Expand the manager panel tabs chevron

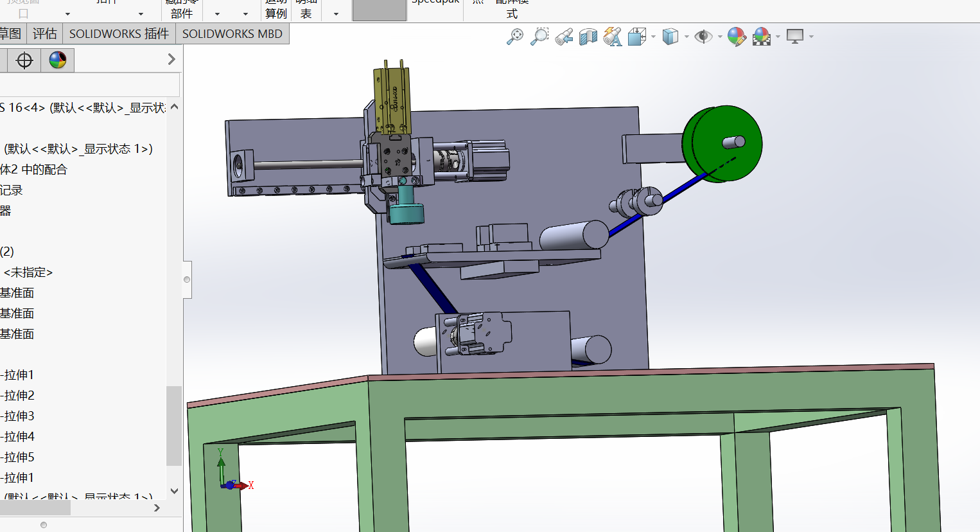coord(171,59)
